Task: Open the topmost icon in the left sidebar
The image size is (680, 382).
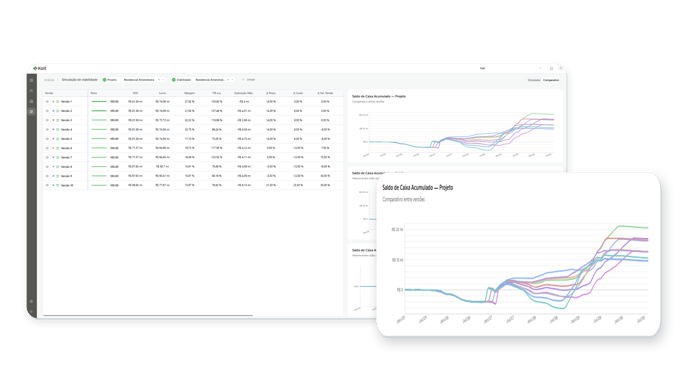Action: pos(31,81)
